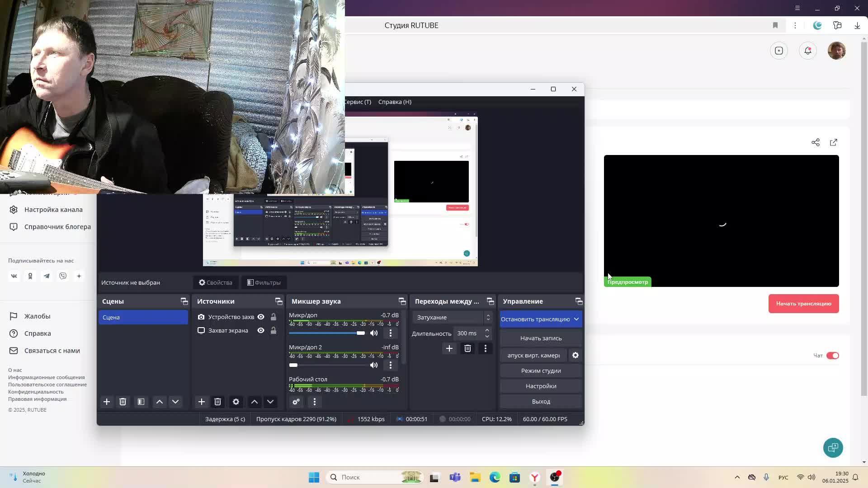Screen dimensions: 868x488
Task: Move scene up arrow in Scenes panel
Action: click(160, 402)
